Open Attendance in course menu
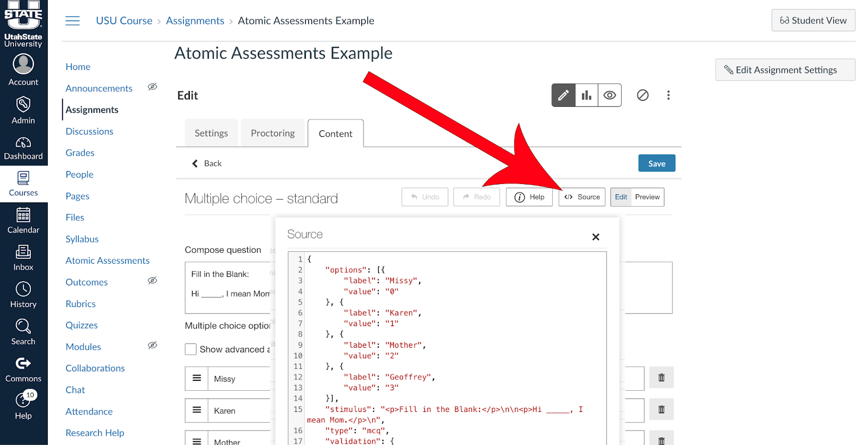The width and height of the screenshot is (868, 445). point(89,411)
